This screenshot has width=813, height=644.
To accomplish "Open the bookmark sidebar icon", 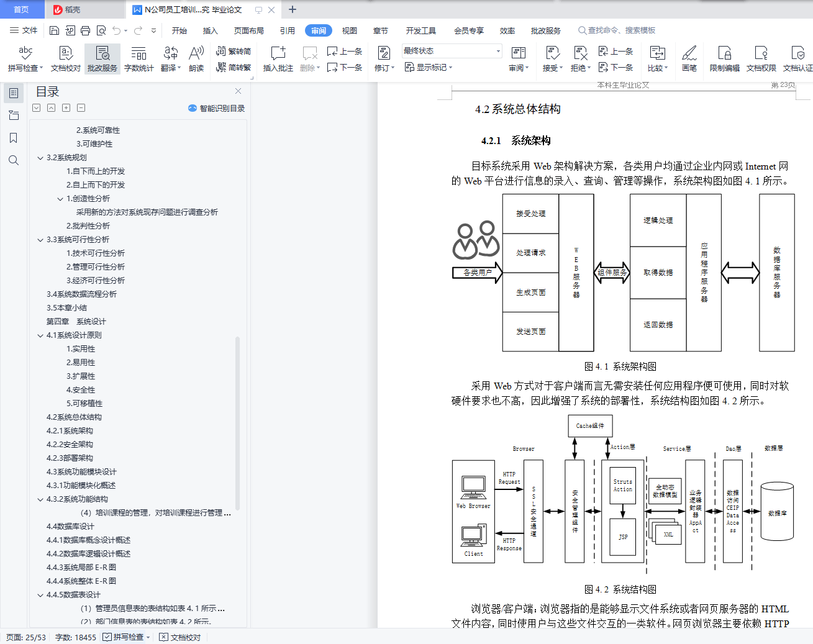I will (x=14, y=138).
